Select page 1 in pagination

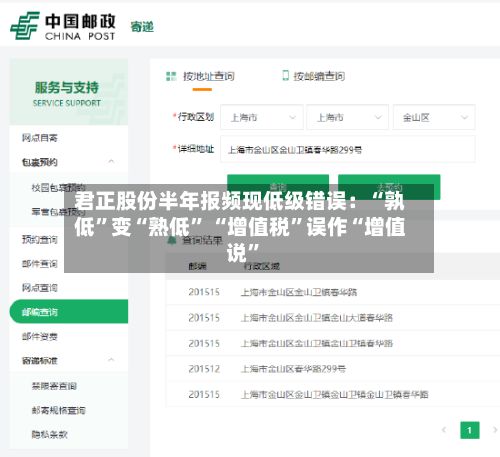pyautogui.click(x=470, y=430)
